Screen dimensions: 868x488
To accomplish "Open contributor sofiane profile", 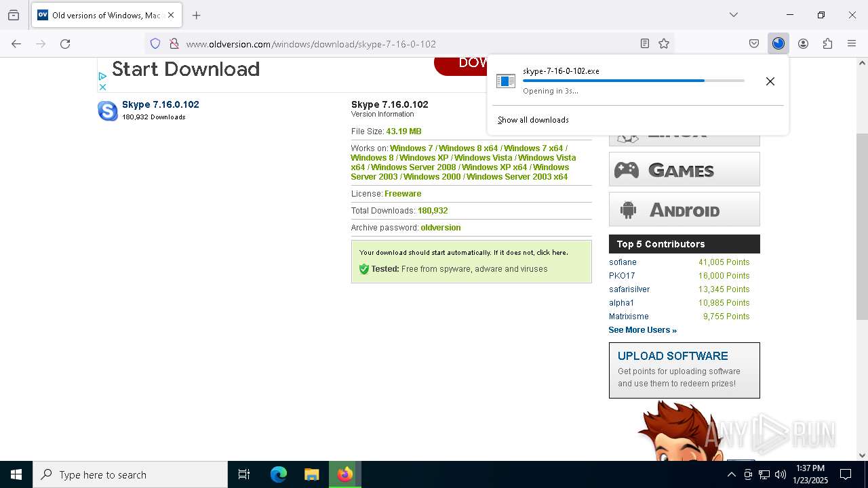I will click(623, 262).
